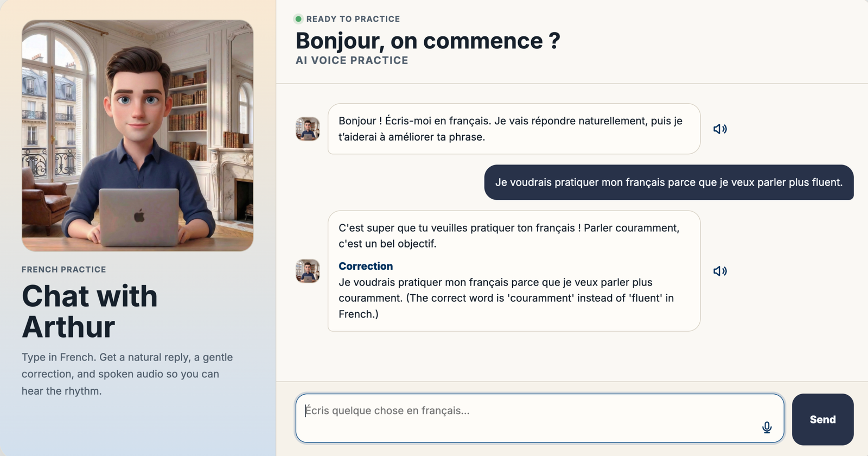The height and width of the screenshot is (456, 868).
Task: Click the READY TO PRACTICE status label
Action: point(353,19)
